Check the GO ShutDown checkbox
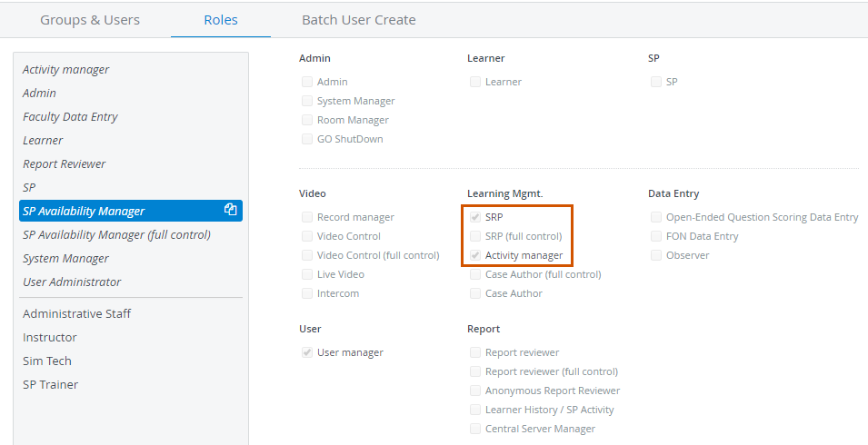868x445 pixels. coord(306,139)
